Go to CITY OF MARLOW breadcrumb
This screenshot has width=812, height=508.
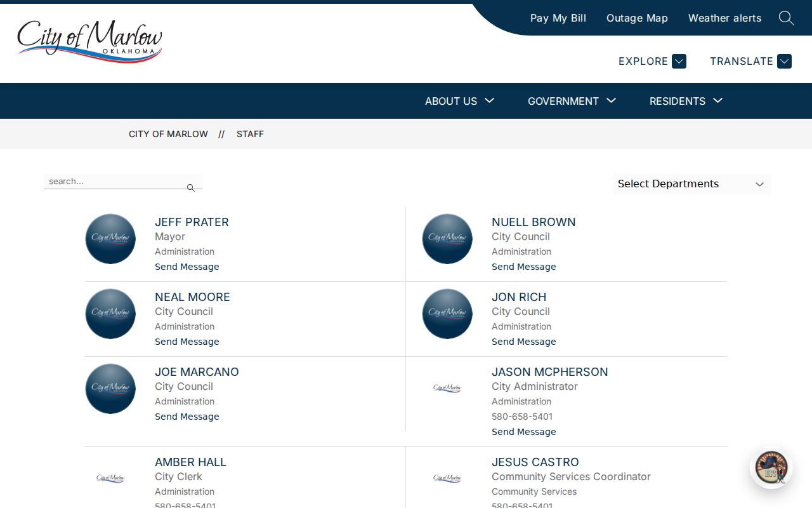(168, 134)
